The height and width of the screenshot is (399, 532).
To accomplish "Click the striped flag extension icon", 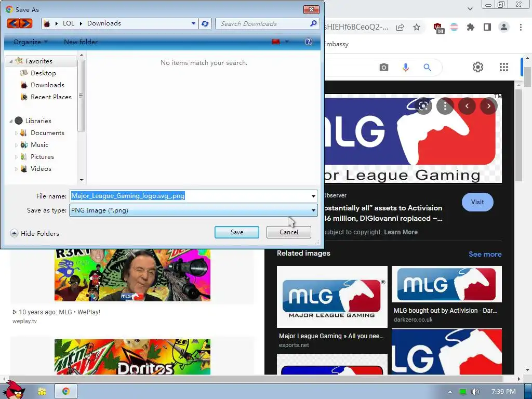I will (x=454, y=27).
